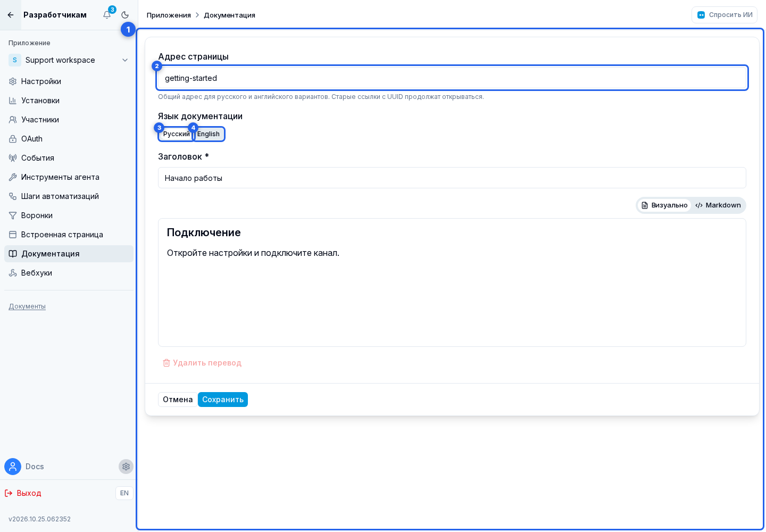
Task: Expand the Support workspace selector
Action: [x=69, y=60]
